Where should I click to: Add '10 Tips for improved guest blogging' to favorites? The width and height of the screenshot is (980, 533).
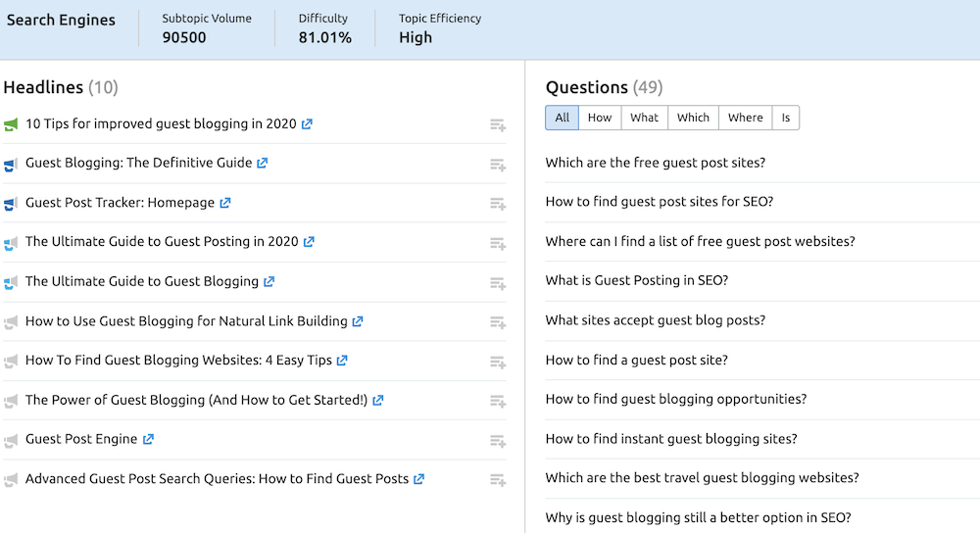click(x=498, y=125)
